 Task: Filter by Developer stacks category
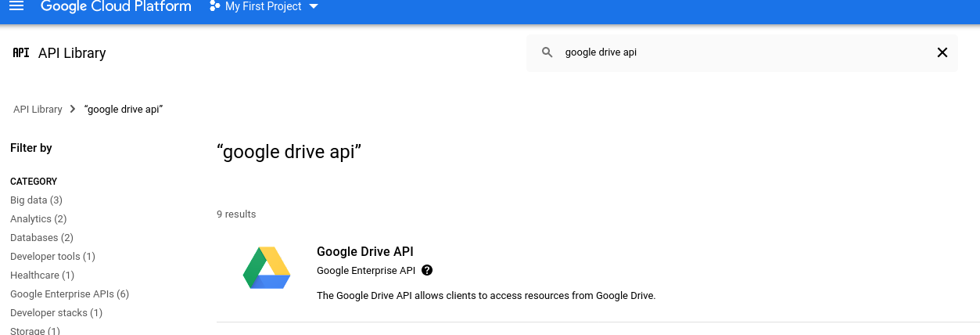[56, 313]
